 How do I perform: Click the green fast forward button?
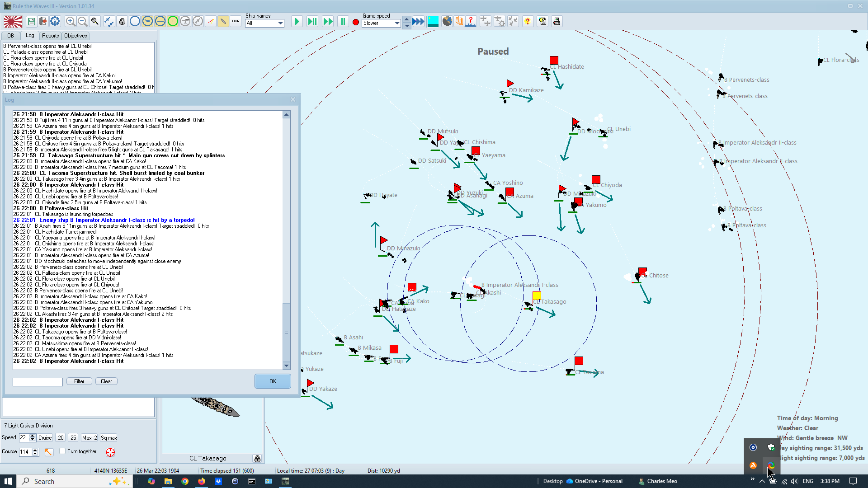click(328, 21)
